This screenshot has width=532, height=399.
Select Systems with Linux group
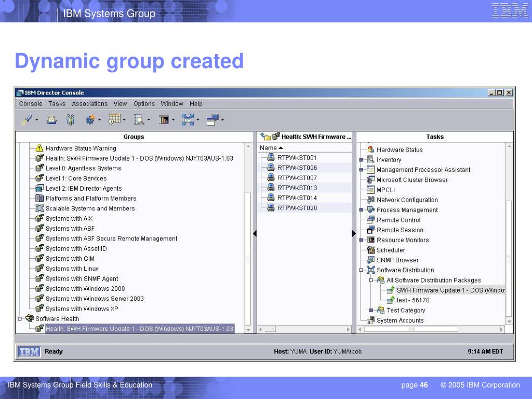72,269
